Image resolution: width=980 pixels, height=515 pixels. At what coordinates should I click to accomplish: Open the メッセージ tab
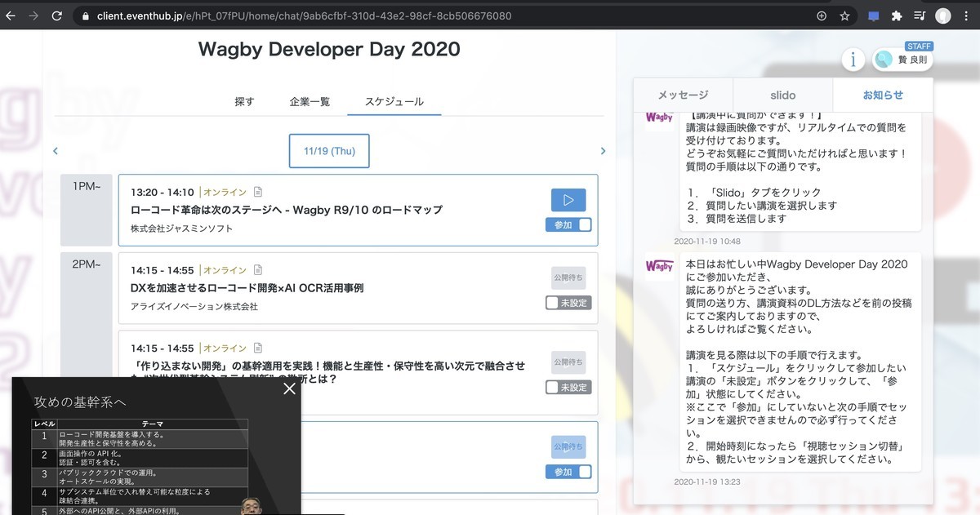click(x=683, y=95)
